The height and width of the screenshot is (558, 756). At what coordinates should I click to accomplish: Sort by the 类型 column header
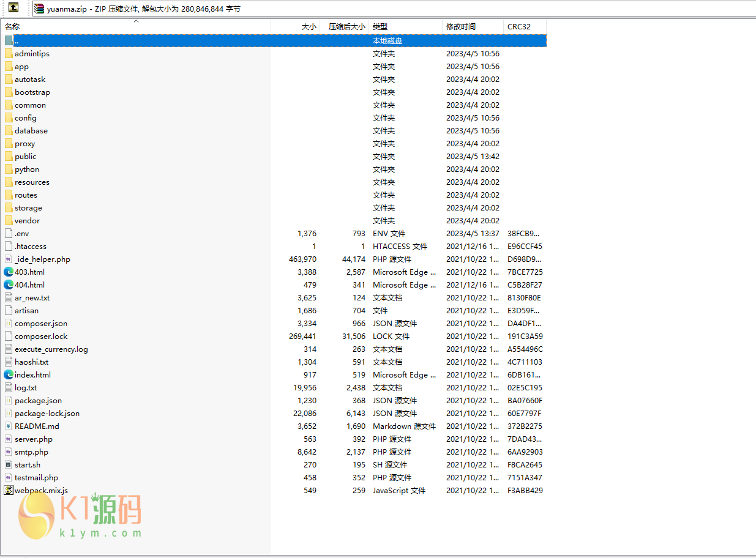(x=380, y=27)
